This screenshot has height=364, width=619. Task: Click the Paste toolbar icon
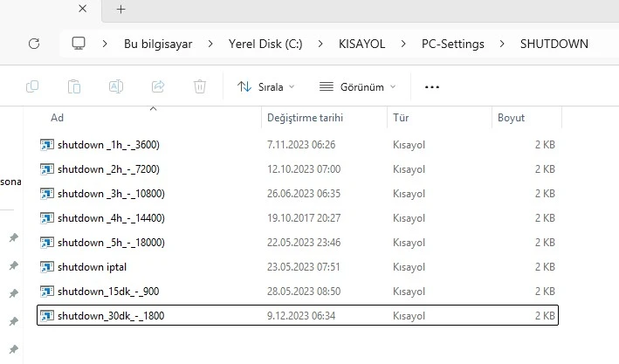coord(74,86)
